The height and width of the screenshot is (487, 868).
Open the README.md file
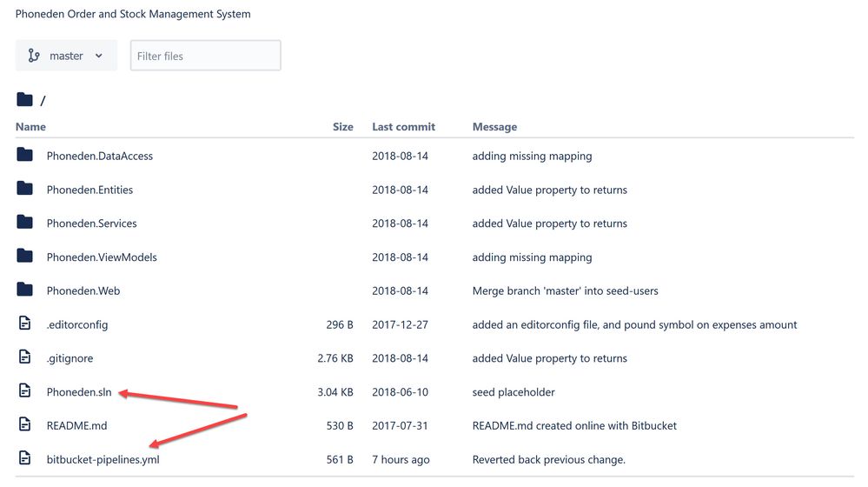point(77,426)
